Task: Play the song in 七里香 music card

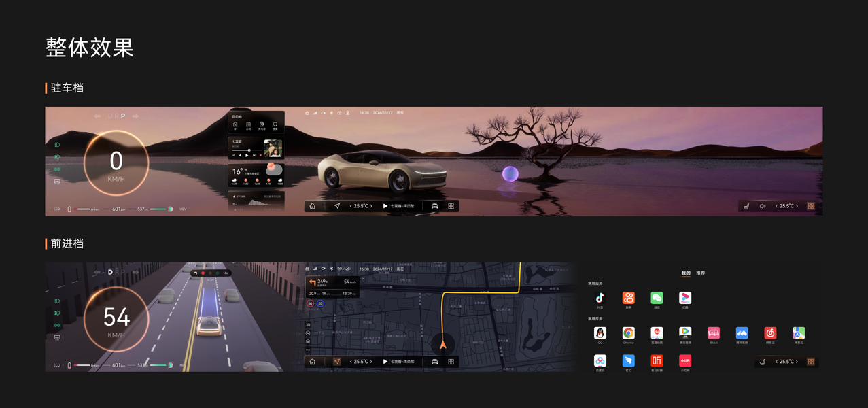Action: 247,155
